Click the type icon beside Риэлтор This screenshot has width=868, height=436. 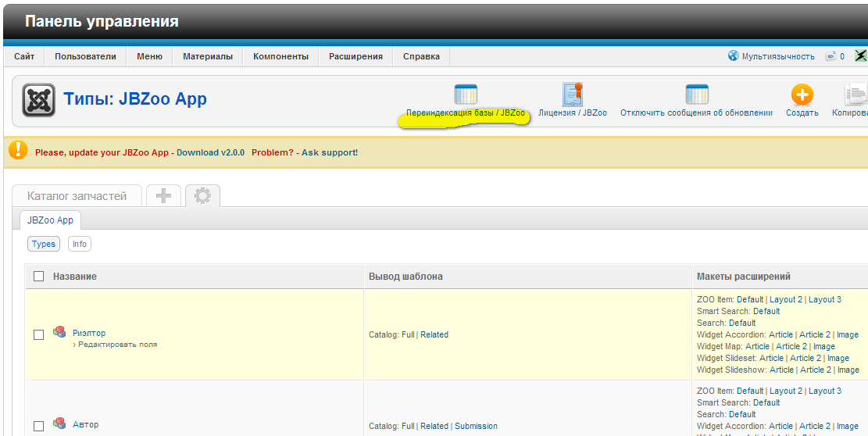(59, 332)
